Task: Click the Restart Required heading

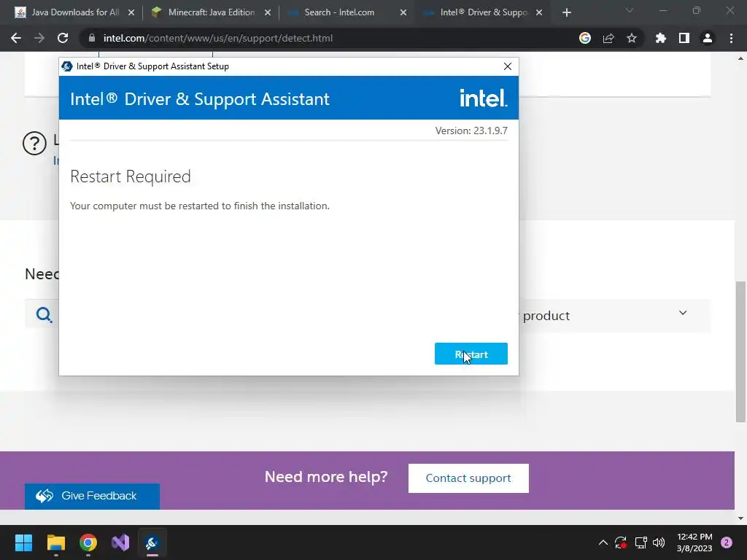Action: [130, 176]
